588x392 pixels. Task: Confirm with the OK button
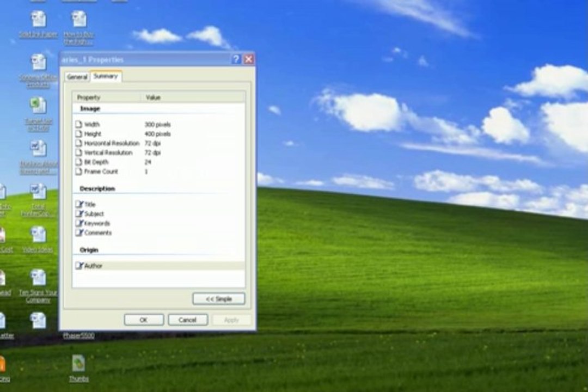[x=144, y=320]
